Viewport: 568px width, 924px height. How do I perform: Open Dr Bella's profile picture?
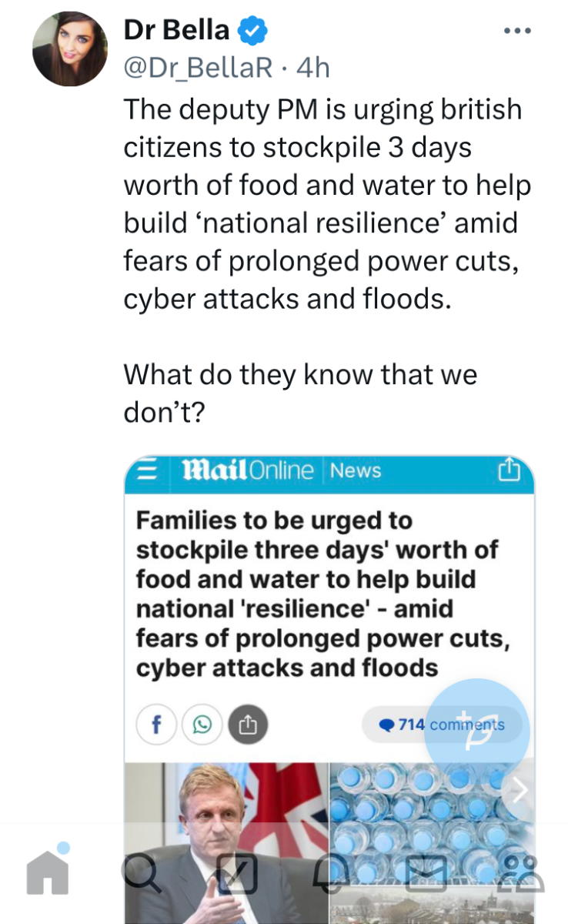click(x=70, y=49)
